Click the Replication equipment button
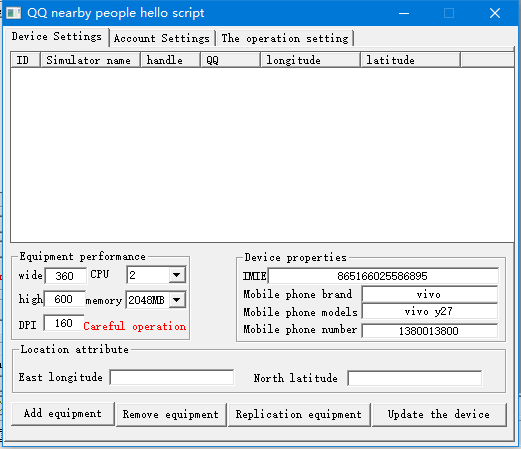 pyautogui.click(x=299, y=414)
